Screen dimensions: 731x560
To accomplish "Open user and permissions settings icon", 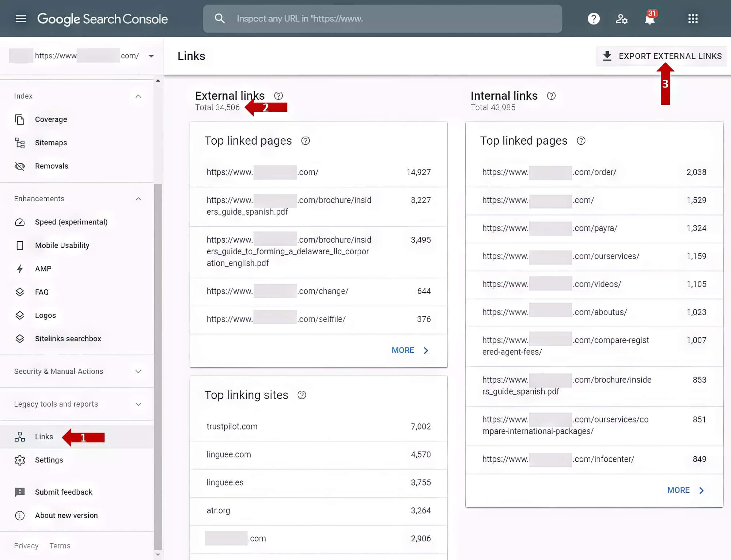I will 622,19.
